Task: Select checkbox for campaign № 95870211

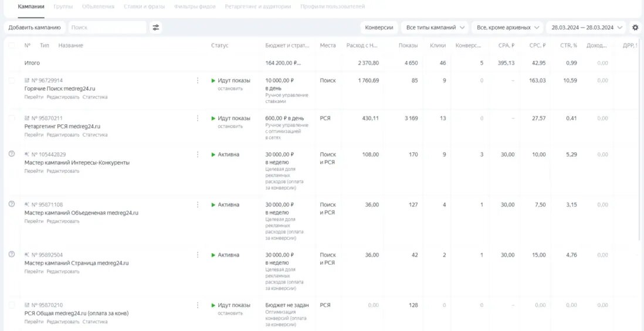Action: pos(12,118)
